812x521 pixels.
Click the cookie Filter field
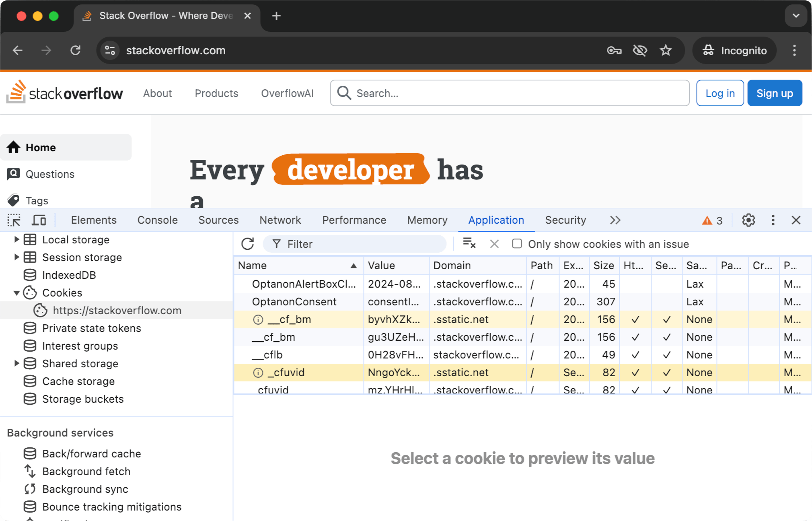click(x=355, y=244)
